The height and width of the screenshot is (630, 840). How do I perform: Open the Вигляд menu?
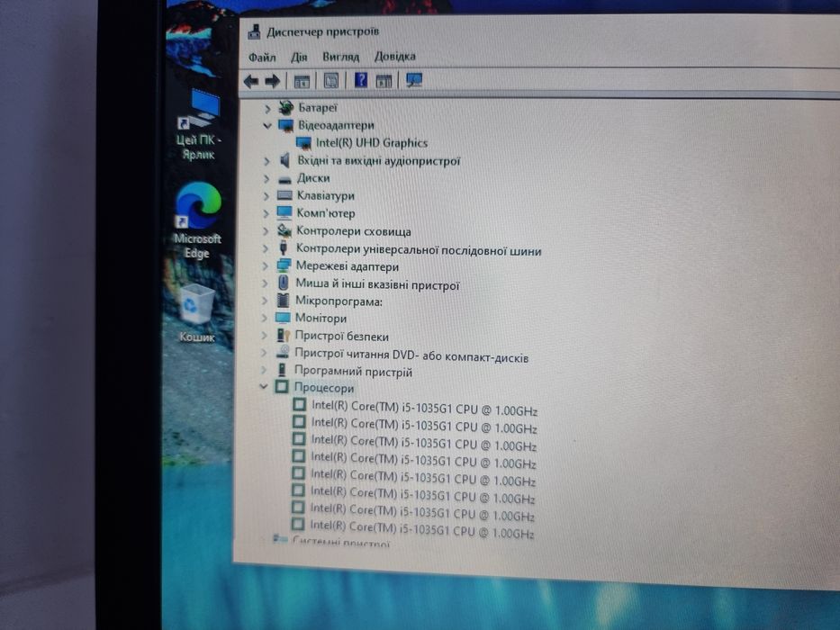pyautogui.click(x=340, y=56)
